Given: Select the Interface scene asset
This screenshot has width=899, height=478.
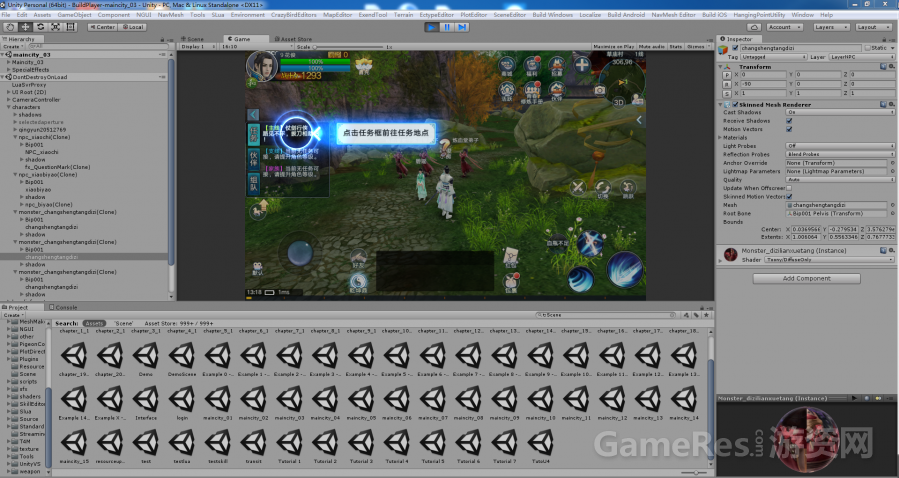Looking at the screenshot, I should coord(146,399).
